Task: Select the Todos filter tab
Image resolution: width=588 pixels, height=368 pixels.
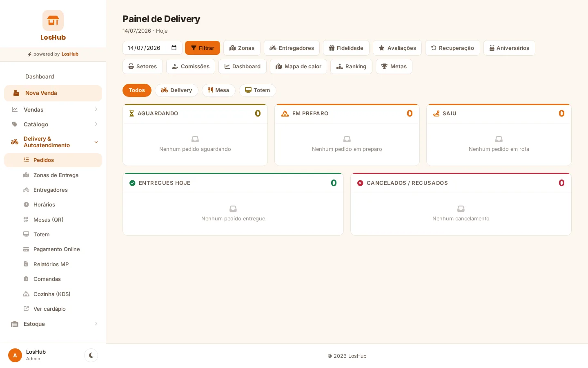Action: (137, 90)
